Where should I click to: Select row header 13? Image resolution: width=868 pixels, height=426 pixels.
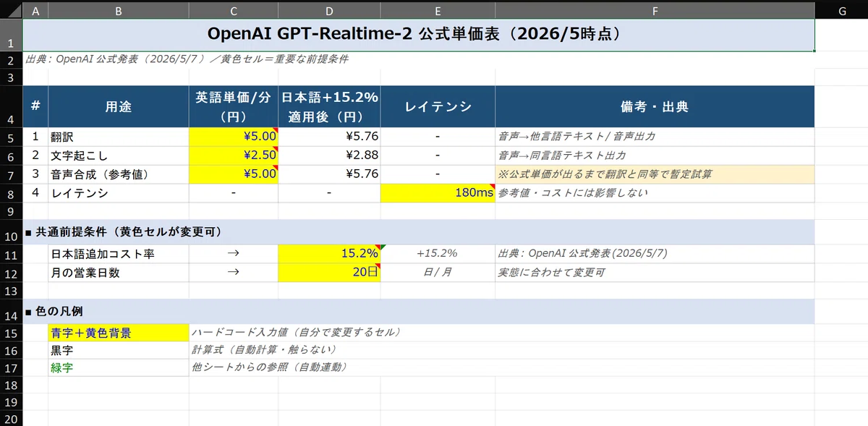[11, 291]
